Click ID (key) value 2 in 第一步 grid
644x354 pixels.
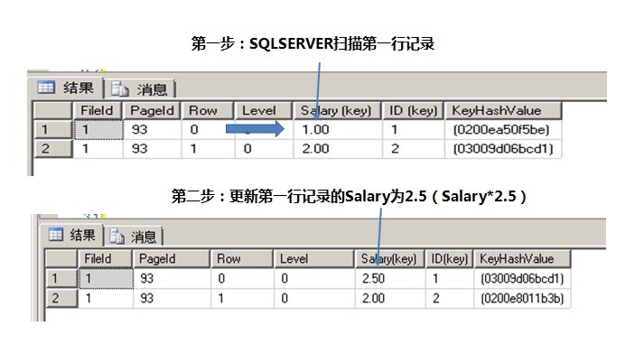[413, 149]
